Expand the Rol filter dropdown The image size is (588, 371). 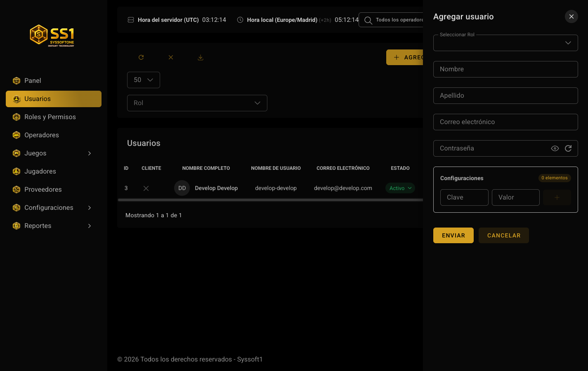coord(197,103)
